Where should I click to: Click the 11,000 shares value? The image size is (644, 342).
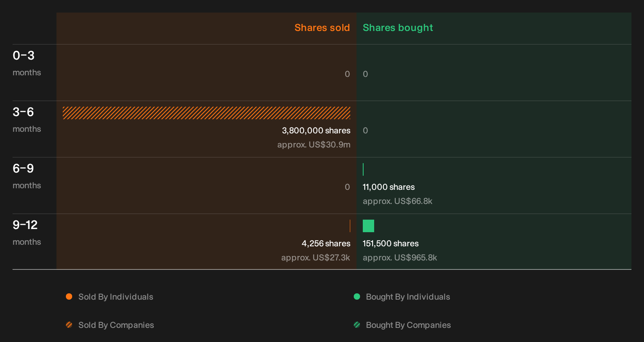click(389, 187)
